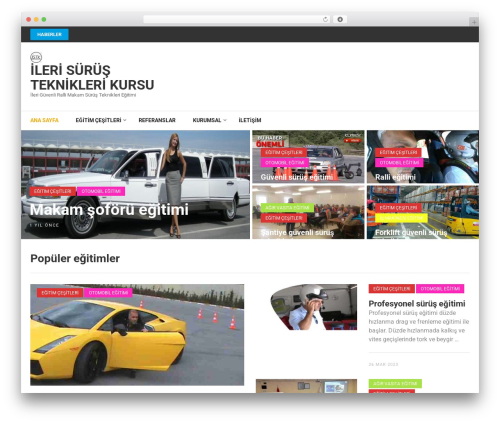
Task: Expand the EĞİTİM ÇEŞİTLERİ dropdown chevron
Action: coord(125,120)
